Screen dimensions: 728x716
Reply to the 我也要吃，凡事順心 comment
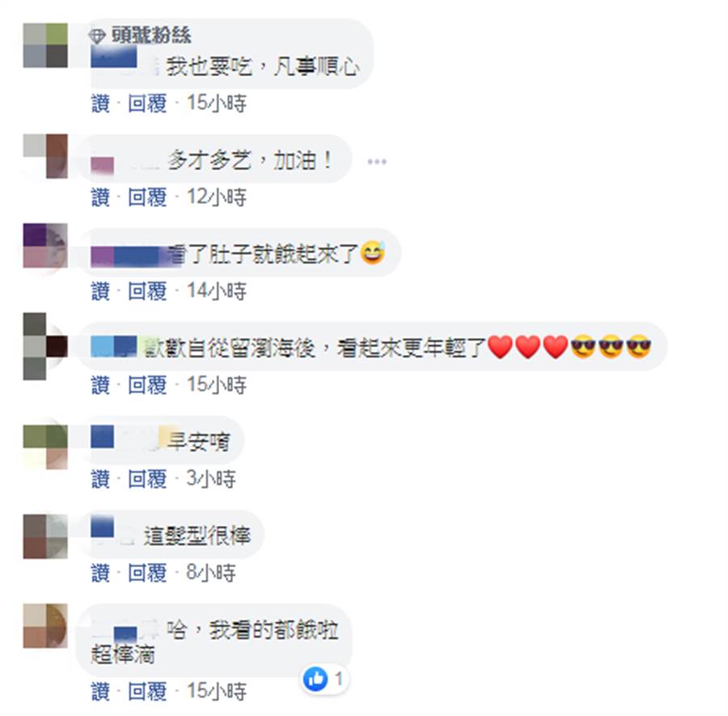click(147, 103)
